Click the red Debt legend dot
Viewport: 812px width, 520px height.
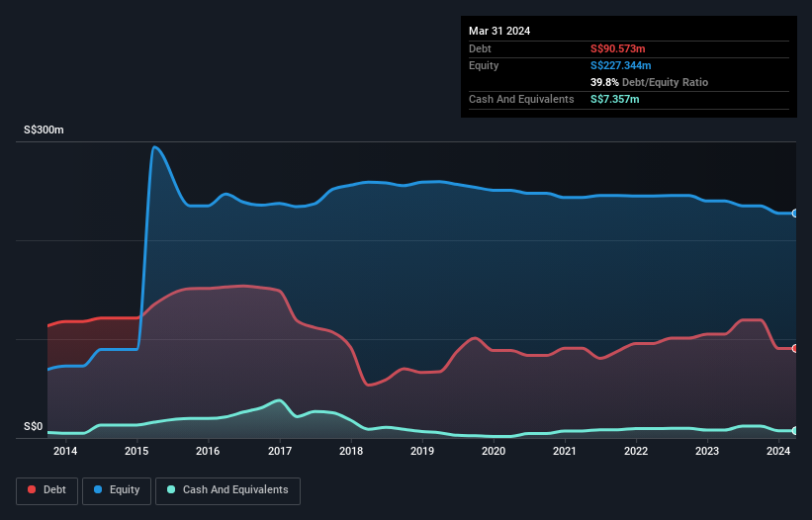click(x=32, y=489)
